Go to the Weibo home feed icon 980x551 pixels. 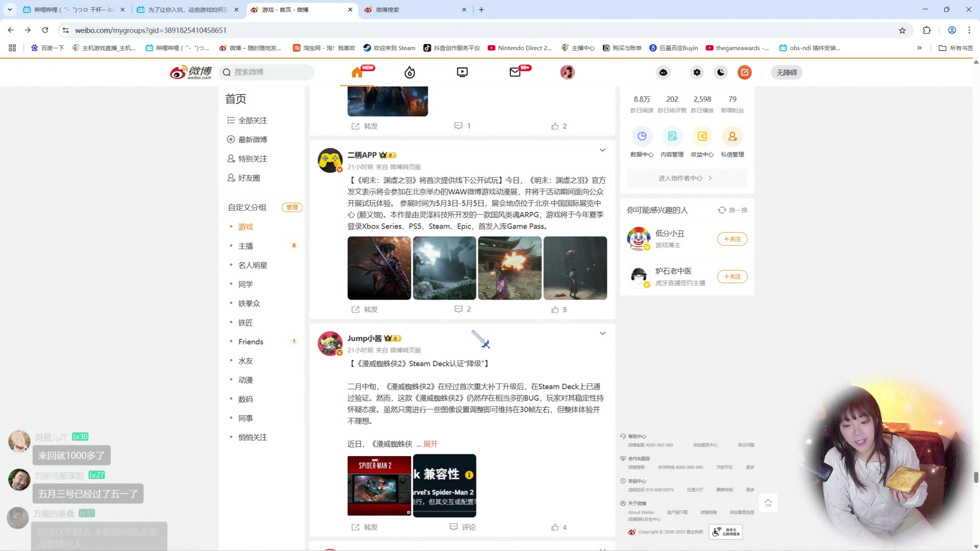pos(357,72)
